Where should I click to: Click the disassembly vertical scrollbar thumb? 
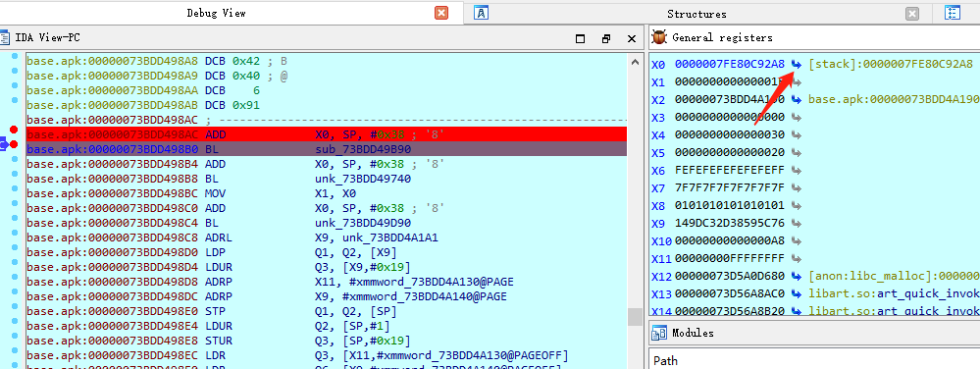(x=635, y=317)
